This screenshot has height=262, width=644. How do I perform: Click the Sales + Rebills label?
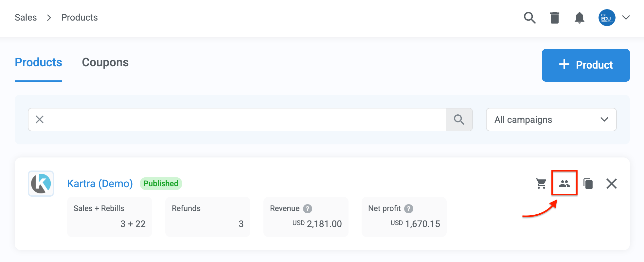pos(99,208)
